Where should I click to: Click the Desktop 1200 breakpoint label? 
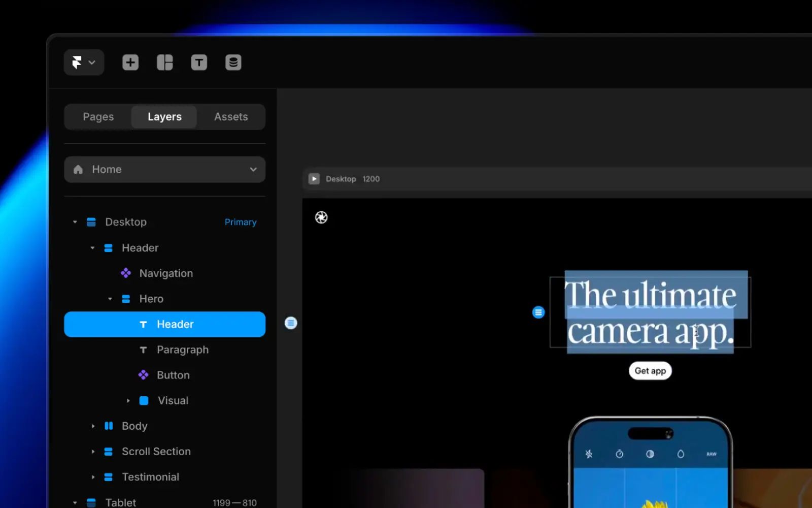pyautogui.click(x=353, y=179)
